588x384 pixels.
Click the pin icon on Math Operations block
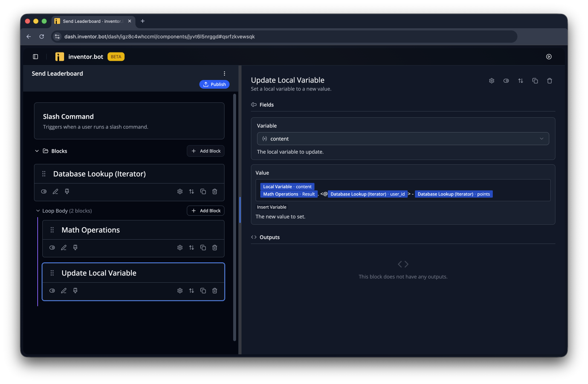(75, 248)
